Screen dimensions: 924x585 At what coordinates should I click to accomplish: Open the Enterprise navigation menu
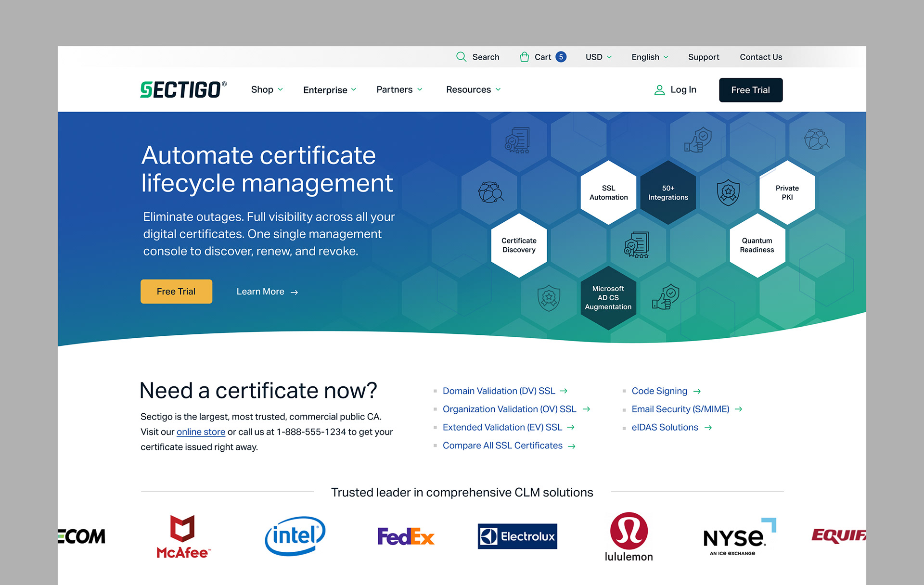pyautogui.click(x=330, y=90)
